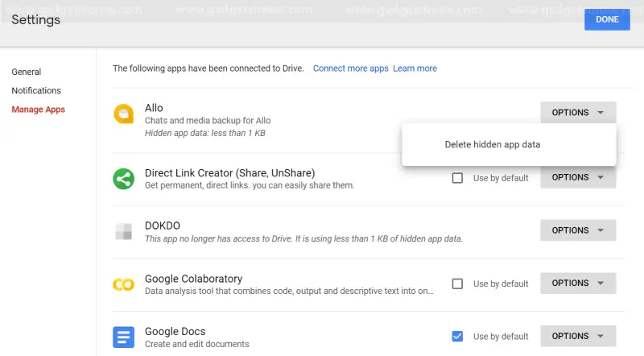Click the green Direct Link Creator share icon
The image size is (644, 356).
(124, 179)
